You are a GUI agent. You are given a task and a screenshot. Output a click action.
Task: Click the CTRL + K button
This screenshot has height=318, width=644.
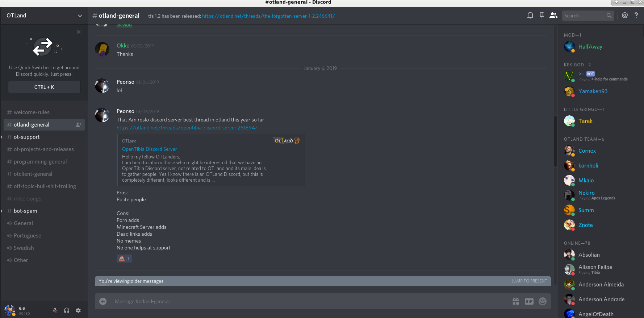[44, 87]
